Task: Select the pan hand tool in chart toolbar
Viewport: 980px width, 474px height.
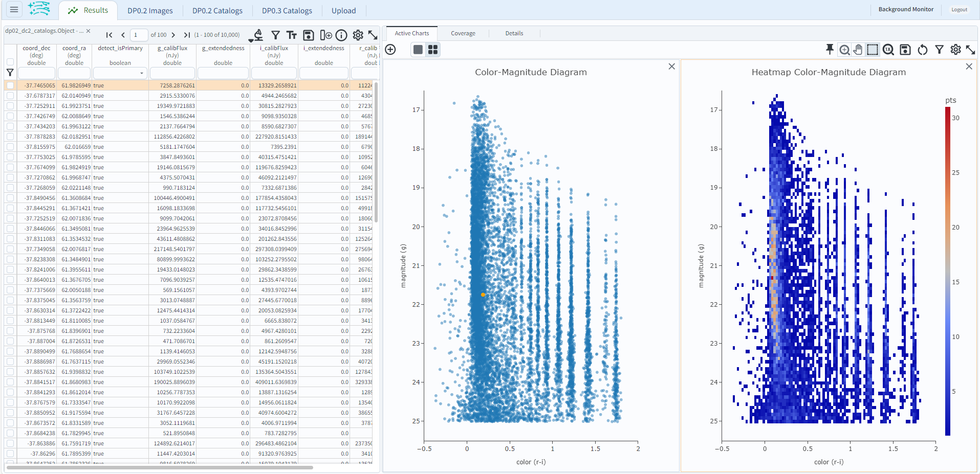Action: tap(858, 50)
